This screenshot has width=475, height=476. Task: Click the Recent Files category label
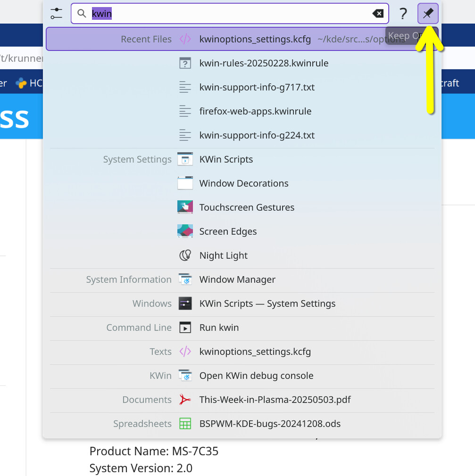pyautogui.click(x=146, y=39)
